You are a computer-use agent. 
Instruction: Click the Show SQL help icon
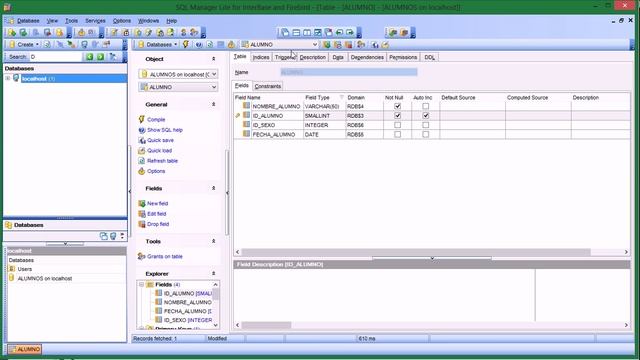coord(142,130)
